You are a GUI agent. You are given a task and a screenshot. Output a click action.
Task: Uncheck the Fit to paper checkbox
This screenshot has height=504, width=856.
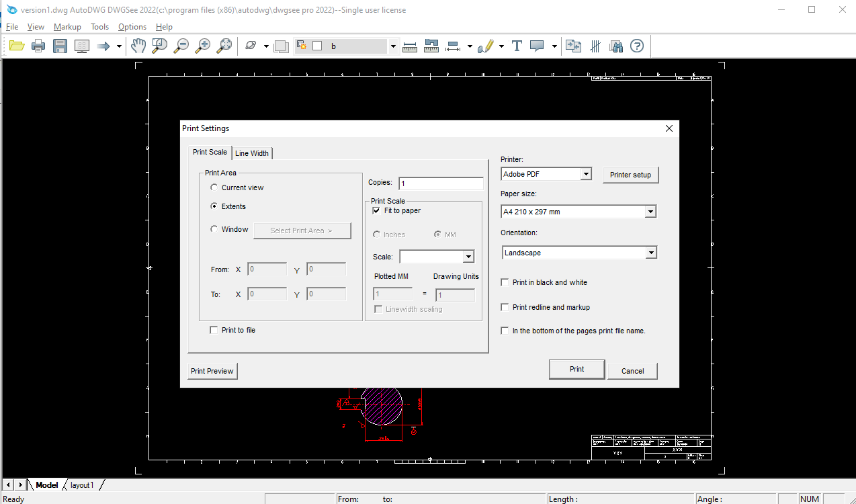(x=376, y=210)
